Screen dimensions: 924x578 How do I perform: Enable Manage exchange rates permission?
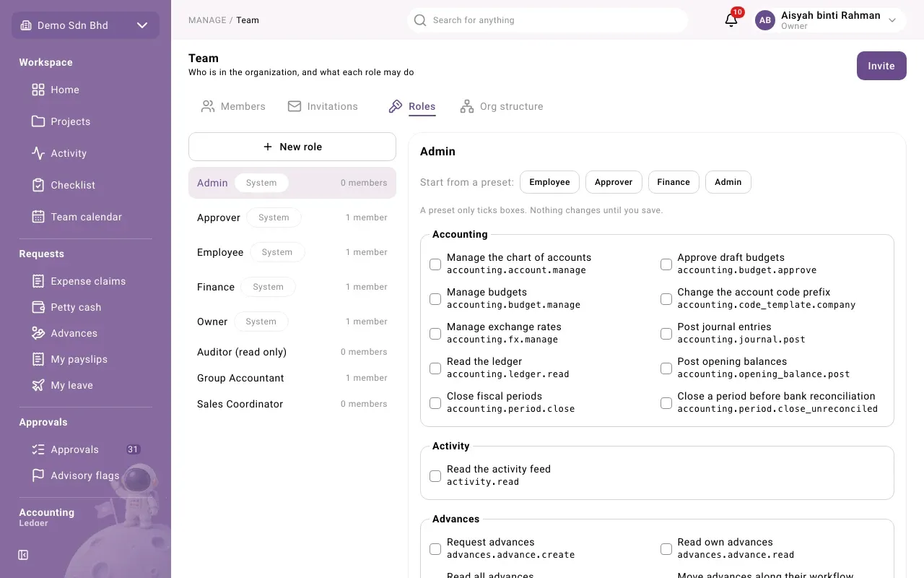click(x=435, y=334)
